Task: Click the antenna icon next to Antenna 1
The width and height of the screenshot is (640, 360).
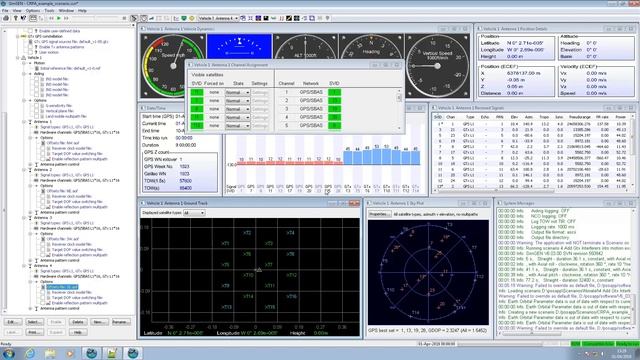Action: 30,122
